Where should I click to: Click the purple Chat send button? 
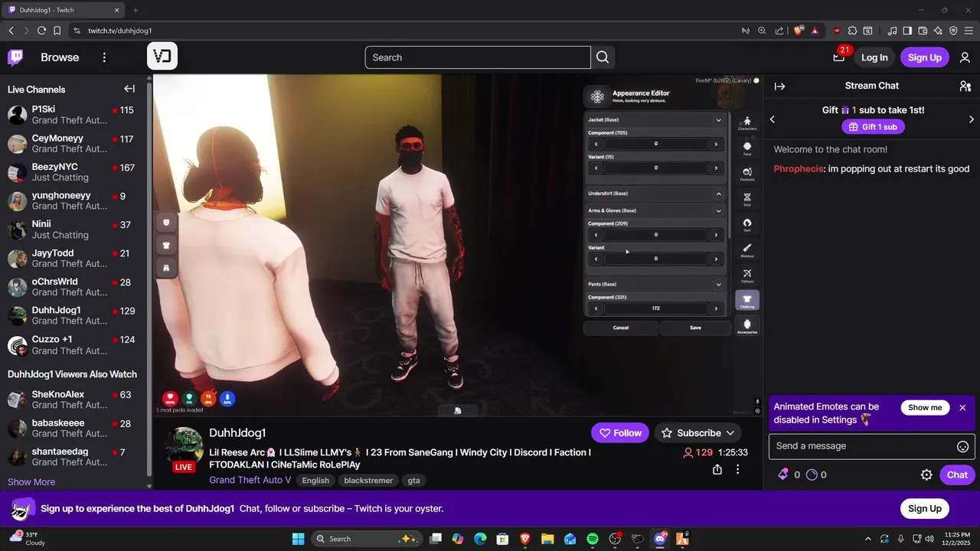(957, 474)
